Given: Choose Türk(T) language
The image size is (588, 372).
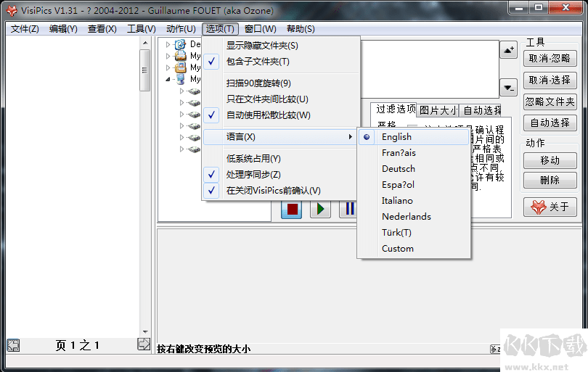Looking at the screenshot, I should click(x=414, y=233).
